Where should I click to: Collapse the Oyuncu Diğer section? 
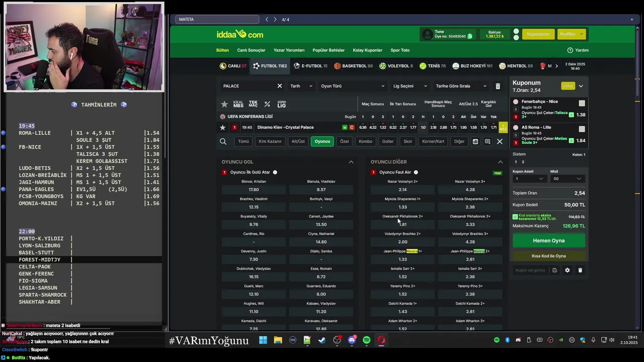pyautogui.click(x=500, y=162)
